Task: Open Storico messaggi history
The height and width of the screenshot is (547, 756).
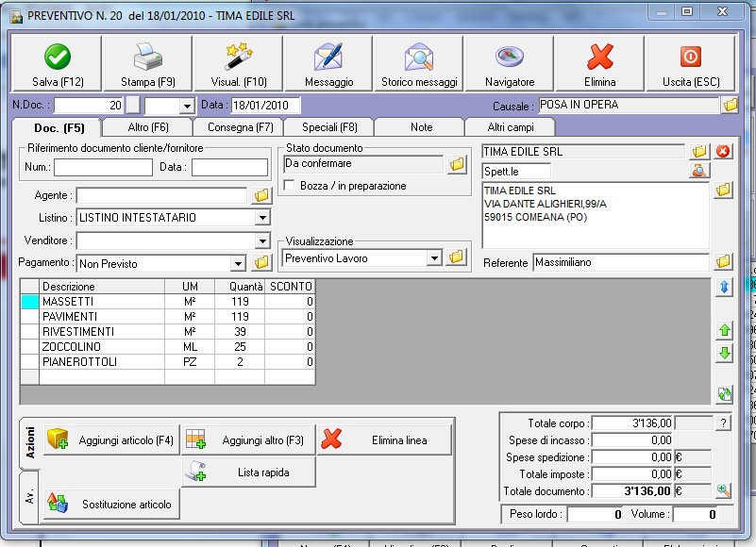Action: pos(418,64)
